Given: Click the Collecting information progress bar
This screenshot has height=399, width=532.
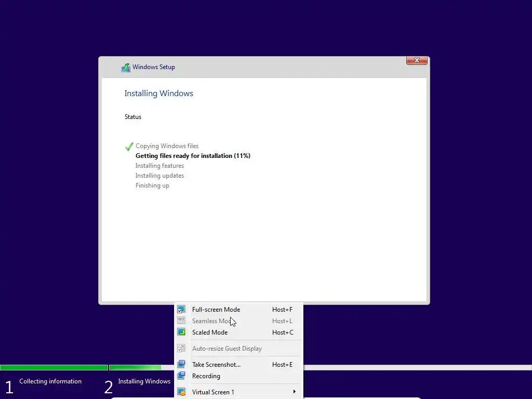Looking at the screenshot, I should point(54,367).
